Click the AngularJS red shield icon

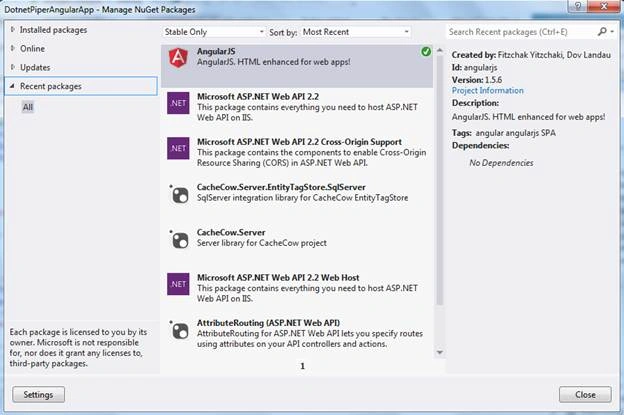178,58
